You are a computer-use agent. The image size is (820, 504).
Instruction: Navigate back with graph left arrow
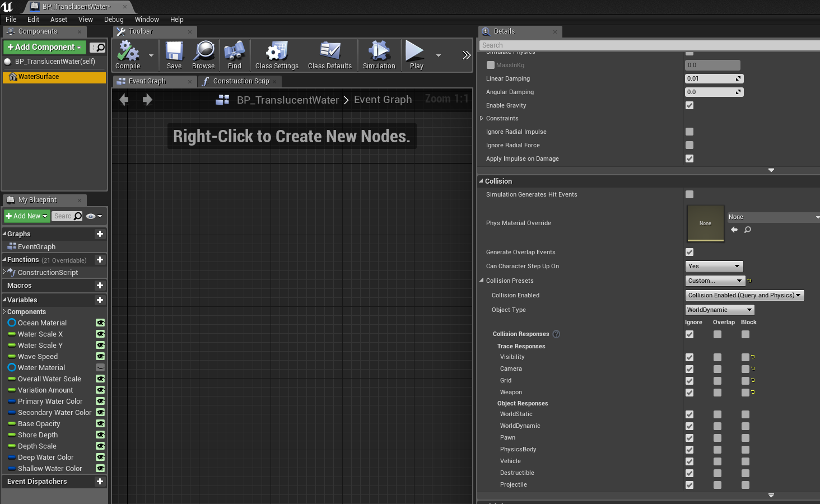click(124, 100)
